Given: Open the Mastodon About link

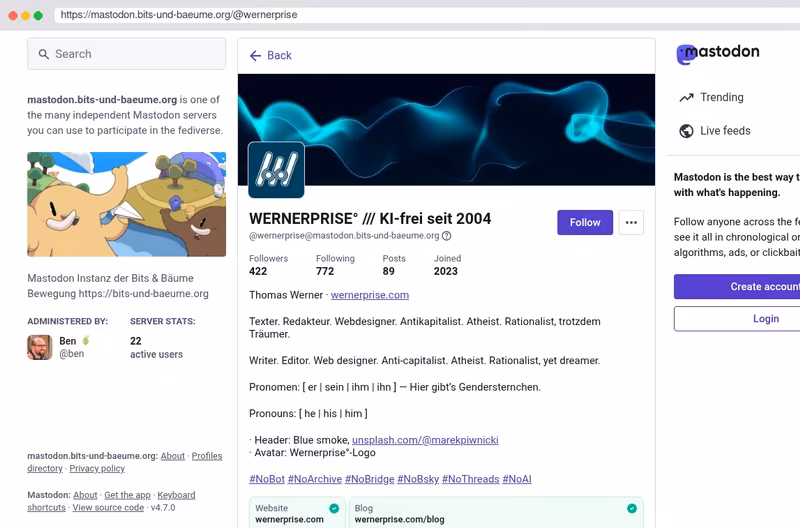Looking at the screenshot, I should coord(85,495).
